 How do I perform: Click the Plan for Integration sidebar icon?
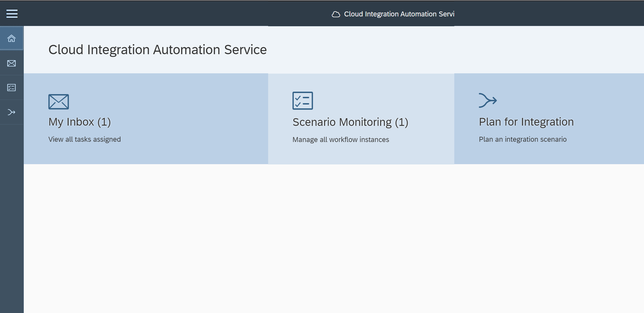pos(11,112)
